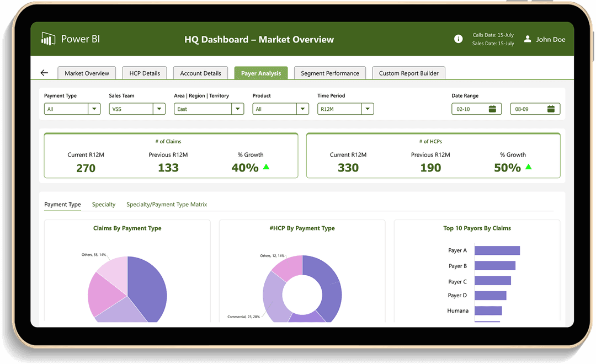Image resolution: width=596 pixels, height=364 pixels.
Task: Open the Sales Team dropdown showing VSS
Action: [x=159, y=109]
